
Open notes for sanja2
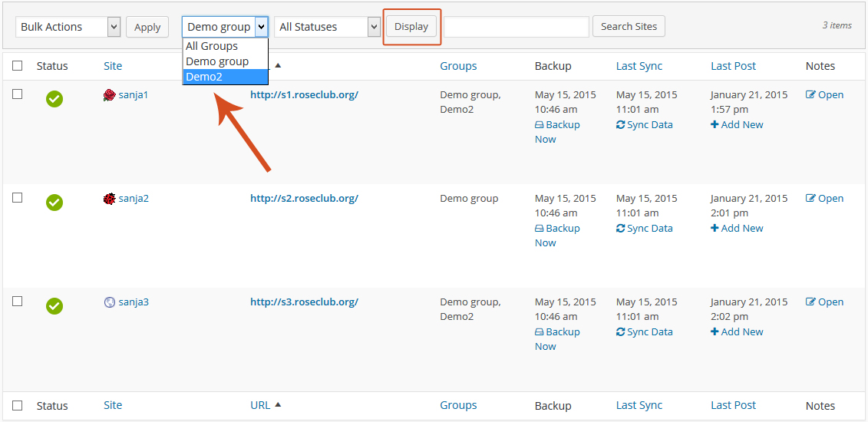825,198
